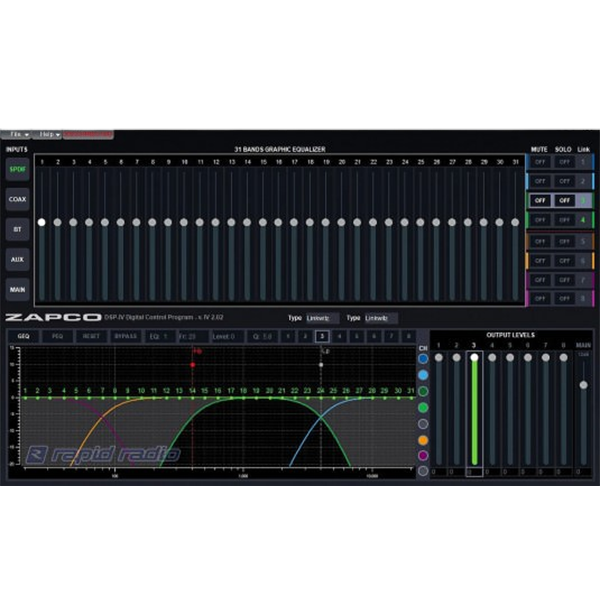The image size is (600, 600).
Task: Switch to the PEQ tab
Action: click(x=57, y=336)
